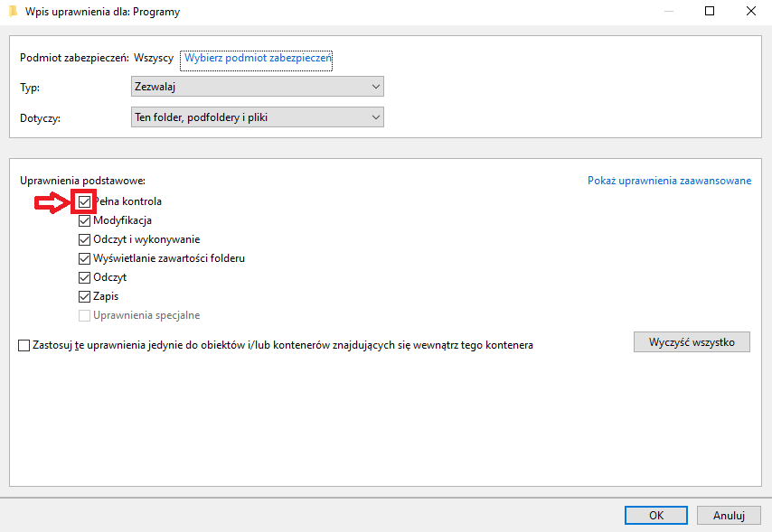Enable Zastosuj te uprawnienia jedynie checkbox
Image resolution: width=772 pixels, height=532 pixels.
pos(24,345)
